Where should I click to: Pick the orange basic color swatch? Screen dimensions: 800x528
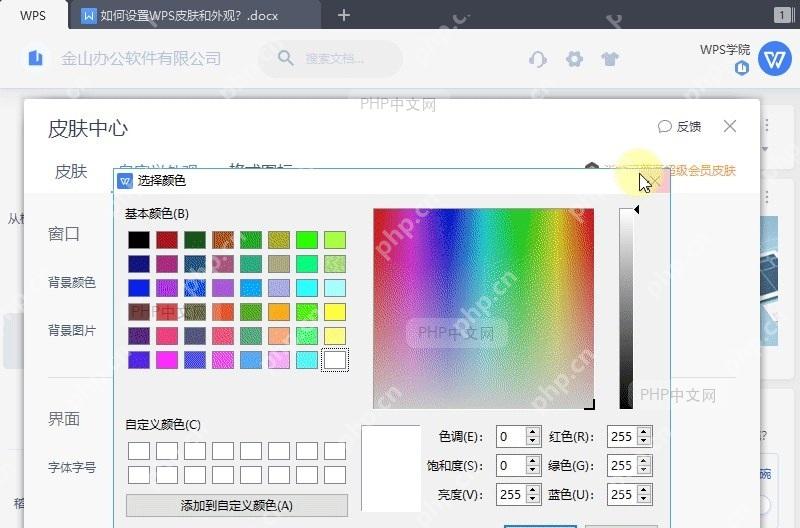coord(279,312)
